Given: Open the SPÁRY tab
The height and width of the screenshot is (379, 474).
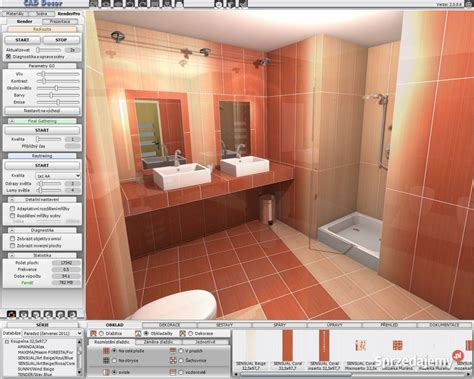Looking at the screenshot, I should (280, 325).
